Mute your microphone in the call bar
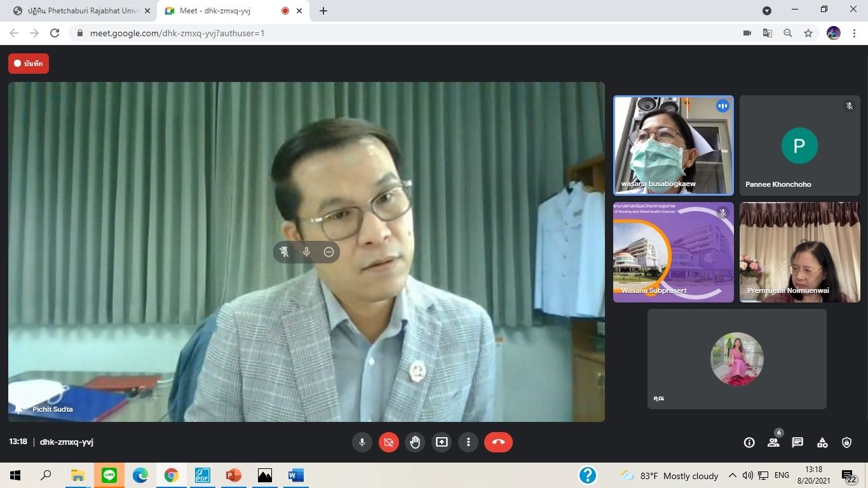The height and width of the screenshot is (488, 868). coord(362,442)
